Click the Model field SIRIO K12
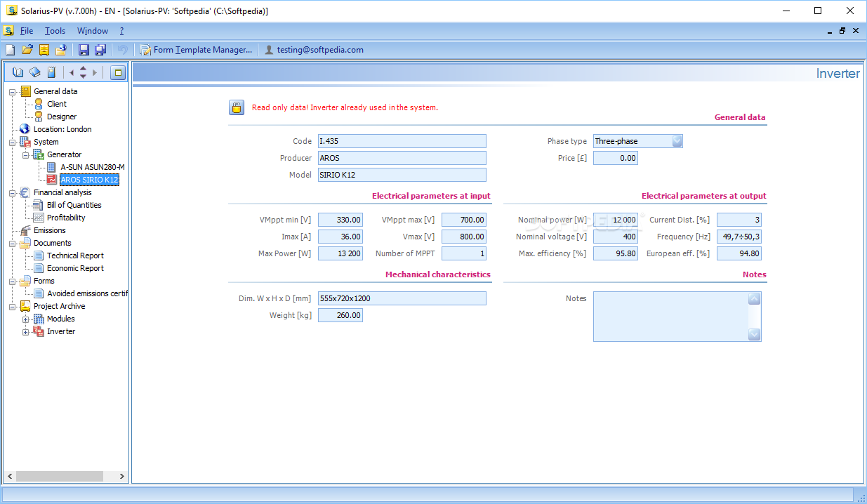This screenshot has height=504, width=867. (x=402, y=175)
